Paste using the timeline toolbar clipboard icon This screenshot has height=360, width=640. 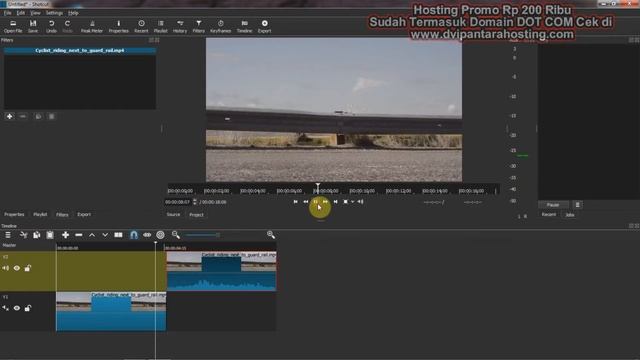click(50, 235)
